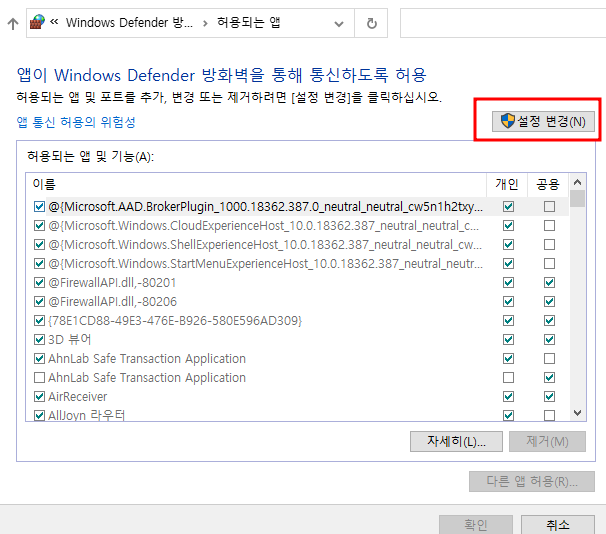Toggle {78E1CD88-49E3...} name checkbox

coord(39,320)
